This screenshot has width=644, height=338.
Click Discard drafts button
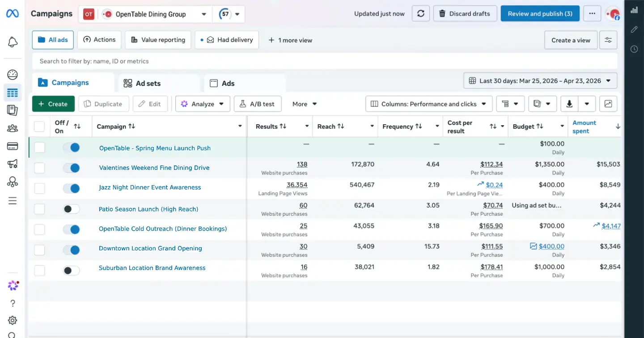pos(465,14)
